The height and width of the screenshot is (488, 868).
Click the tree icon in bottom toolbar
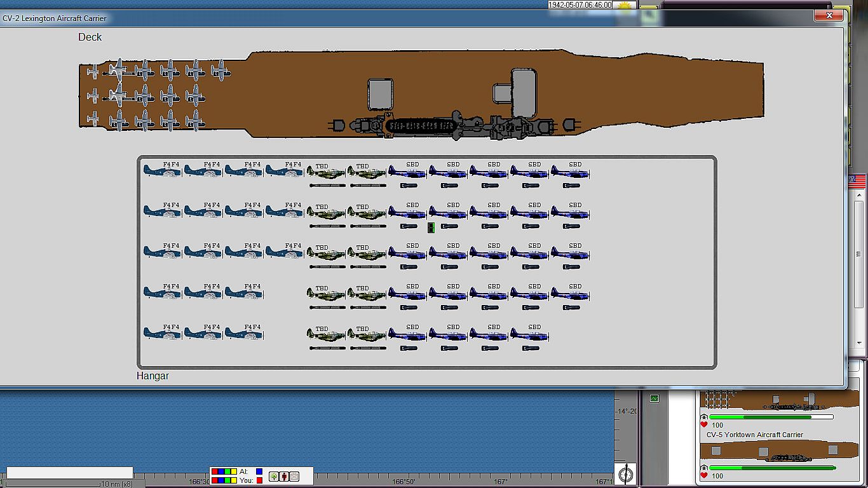tap(274, 477)
